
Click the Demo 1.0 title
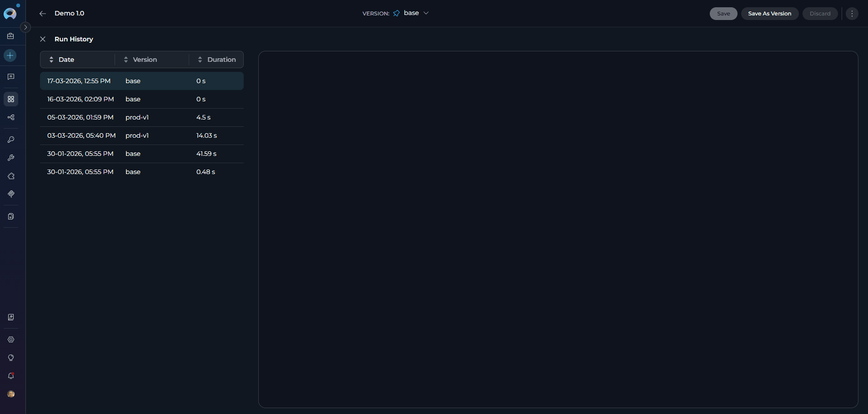[x=69, y=13]
